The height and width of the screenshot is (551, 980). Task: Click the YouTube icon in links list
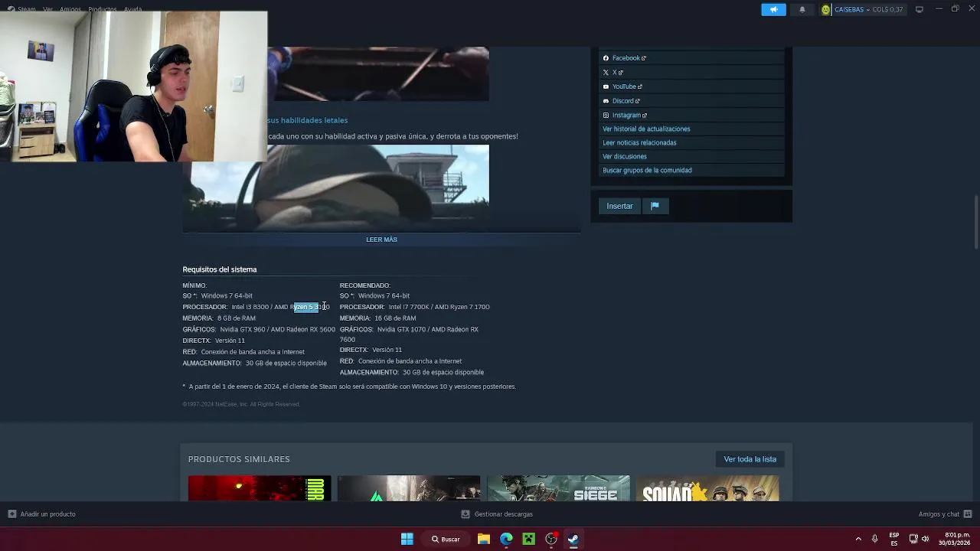(x=606, y=86)
